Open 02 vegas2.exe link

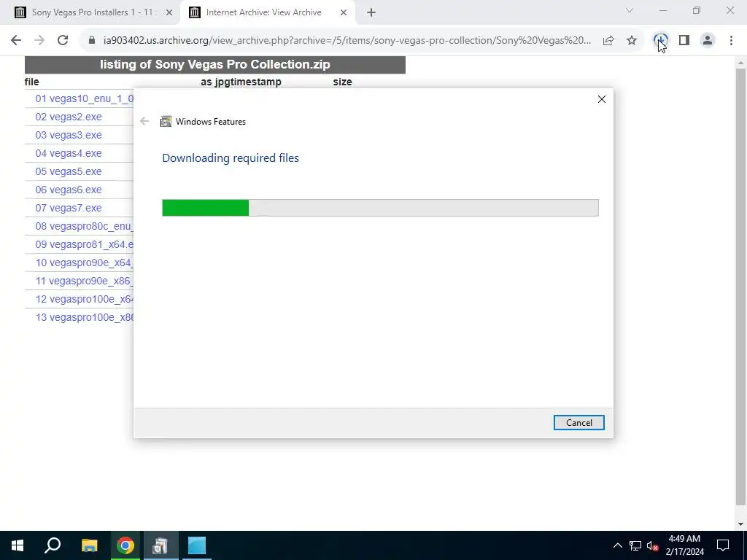pyautogui.click(x=68, y=117)
